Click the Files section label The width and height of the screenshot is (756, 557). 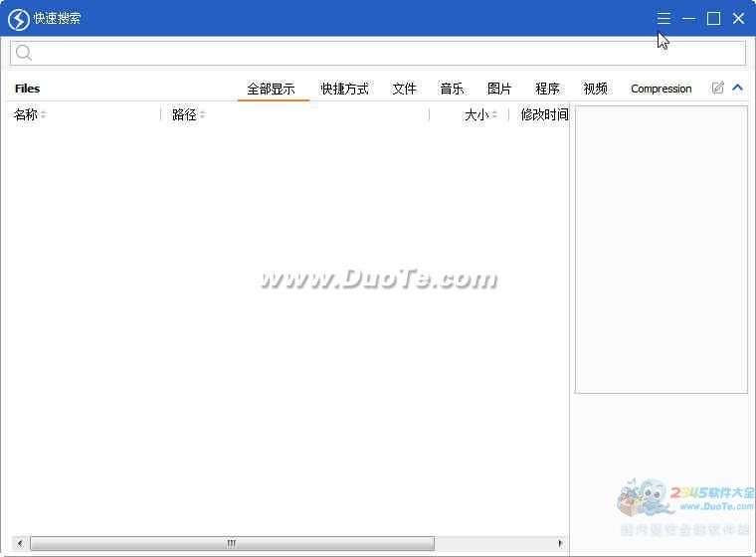click(28, 89)
